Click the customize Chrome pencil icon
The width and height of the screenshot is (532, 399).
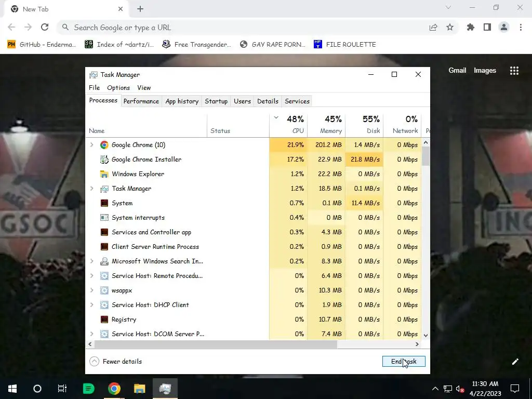[515, 362]
